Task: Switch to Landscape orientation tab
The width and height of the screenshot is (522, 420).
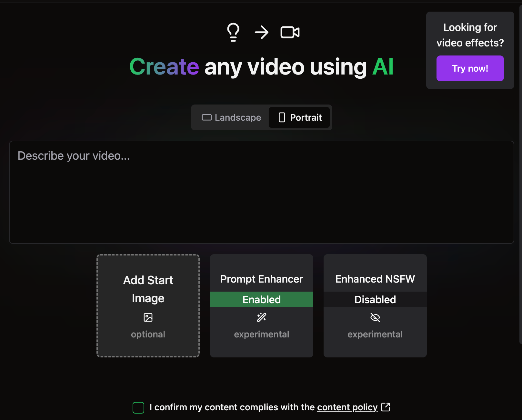Action: [231, 117]
